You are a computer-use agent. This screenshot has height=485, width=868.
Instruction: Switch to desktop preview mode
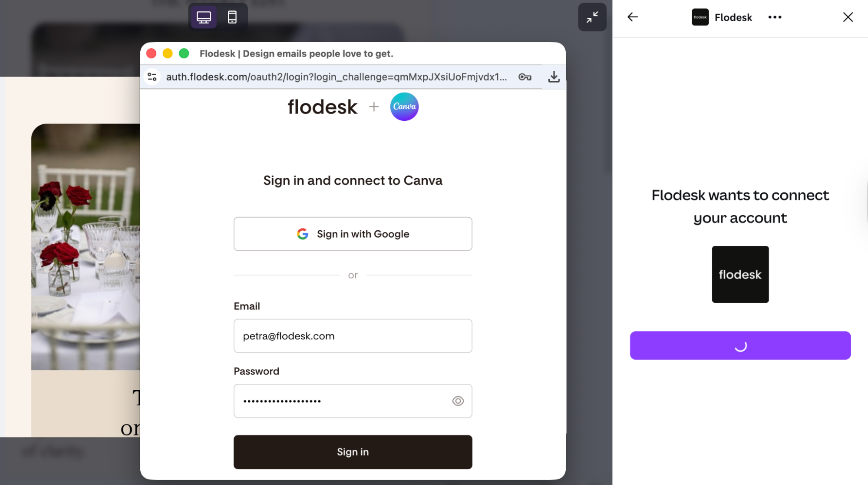click(x=204, y=17)
